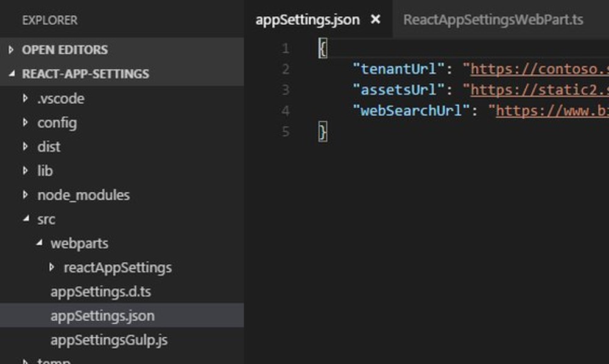Screen dimensions: 609x364
Task: Select the lib folder
Action: pos(46,171)
